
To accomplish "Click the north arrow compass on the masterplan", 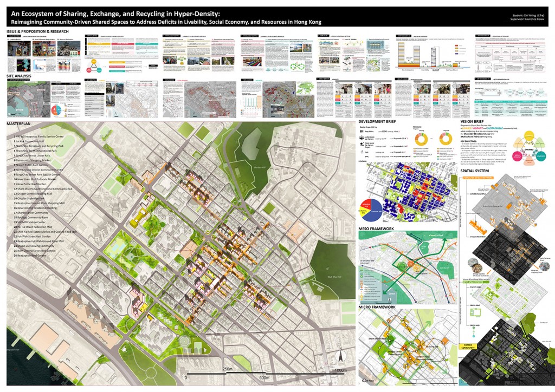I will click(340, 356).
